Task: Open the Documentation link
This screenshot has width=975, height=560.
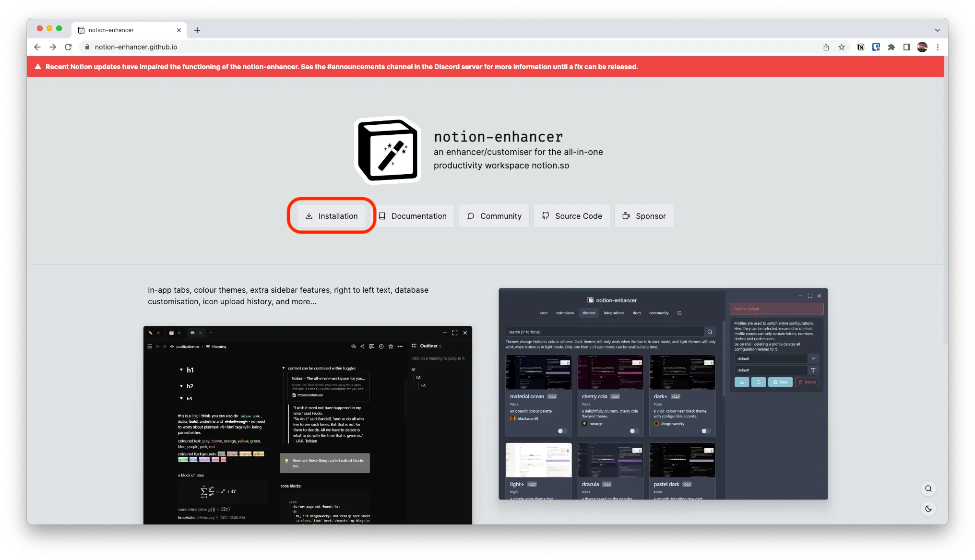Action: pyautogui.click(x=413, y=216)
